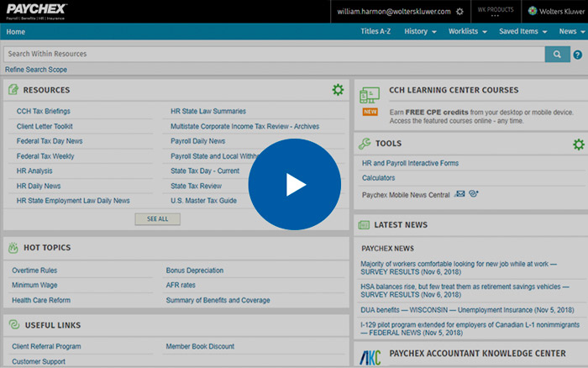Click the CCH Learning Center monitor icon

tap(370, 95)
